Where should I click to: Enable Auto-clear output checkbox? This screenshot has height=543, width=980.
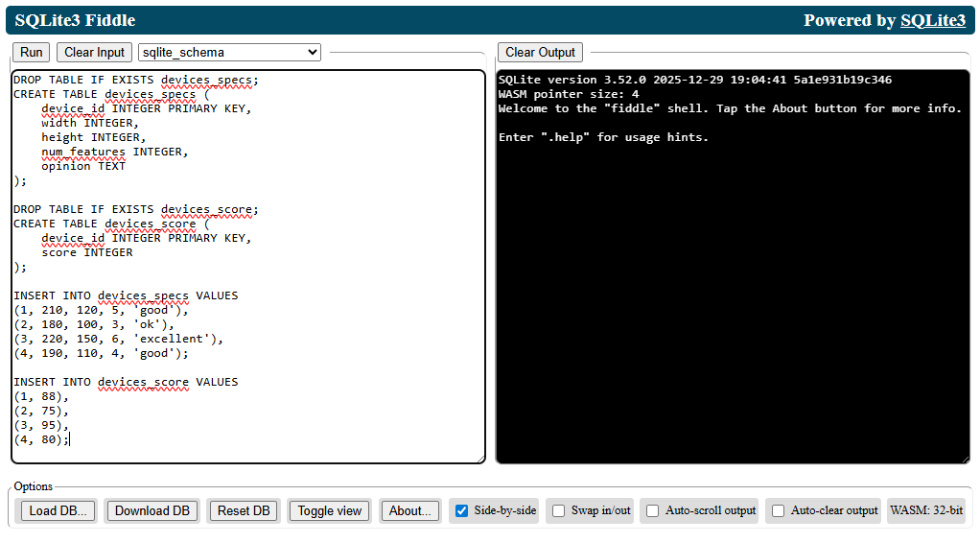click(778, 511)
